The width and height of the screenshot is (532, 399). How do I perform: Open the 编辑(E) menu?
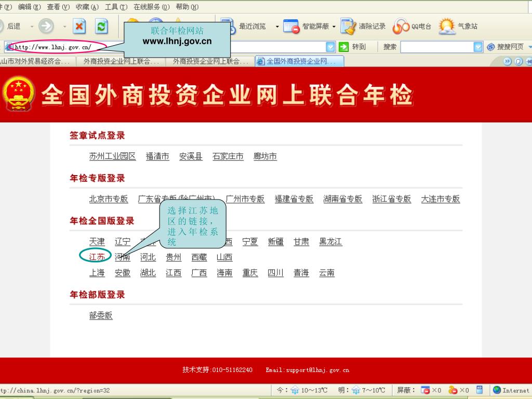[x=29, y=7]
